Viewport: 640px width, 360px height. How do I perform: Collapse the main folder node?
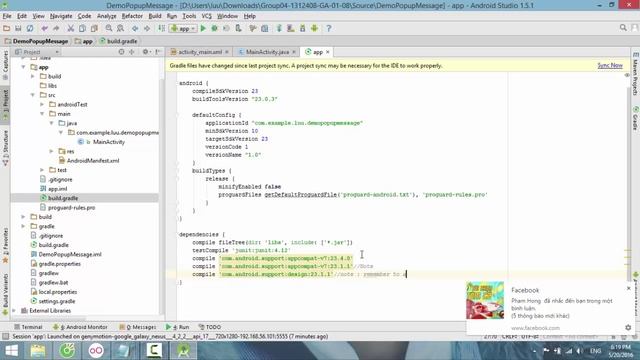point(42,114)
